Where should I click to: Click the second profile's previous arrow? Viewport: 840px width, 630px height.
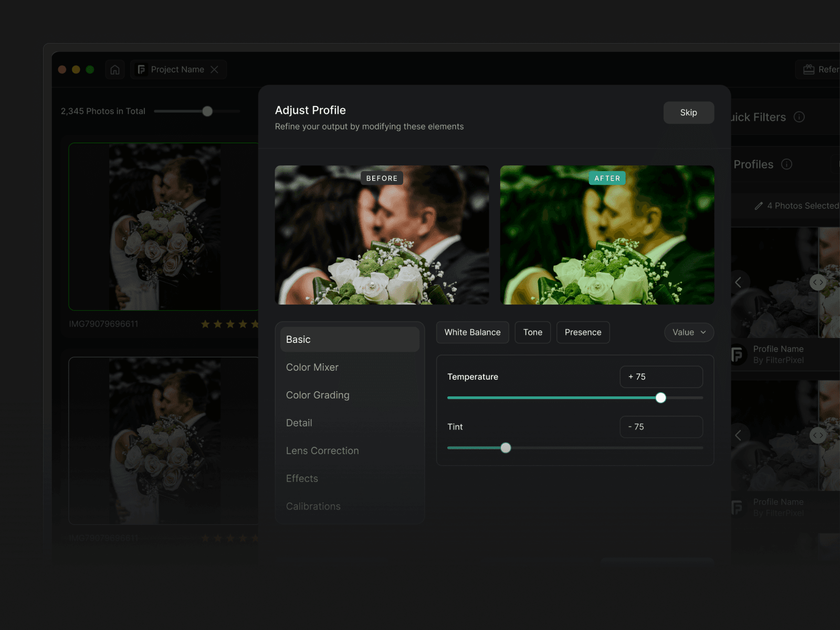click(738, 435)
